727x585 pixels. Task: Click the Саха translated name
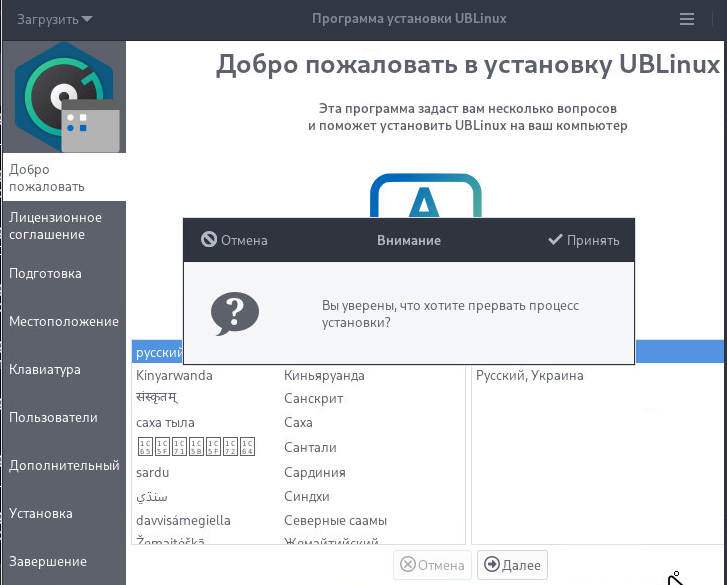tap(298, 423)
